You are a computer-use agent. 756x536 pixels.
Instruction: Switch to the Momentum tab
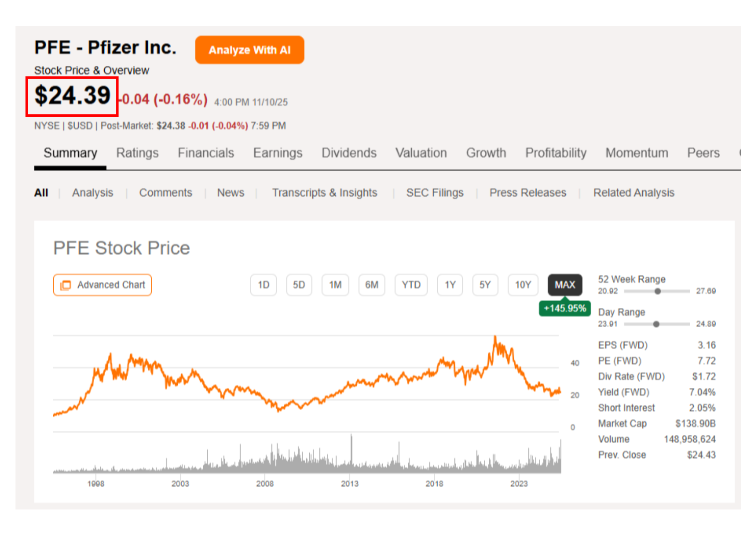636,153
